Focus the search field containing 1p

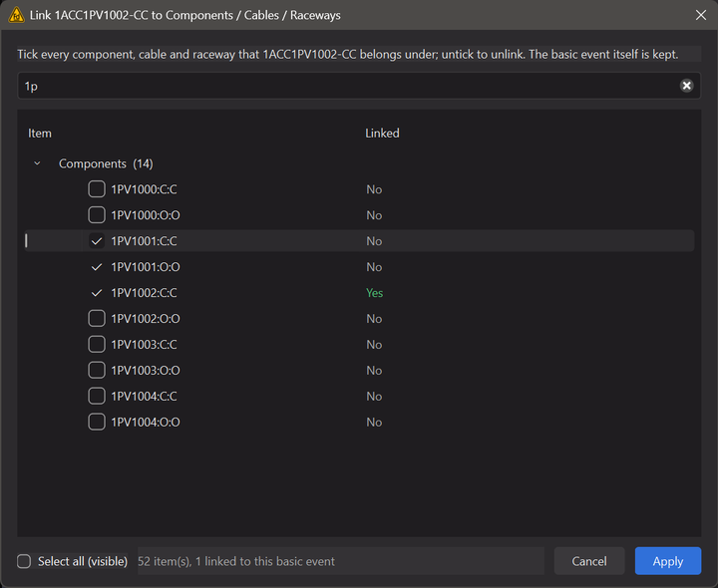click(x=359, y=86)
